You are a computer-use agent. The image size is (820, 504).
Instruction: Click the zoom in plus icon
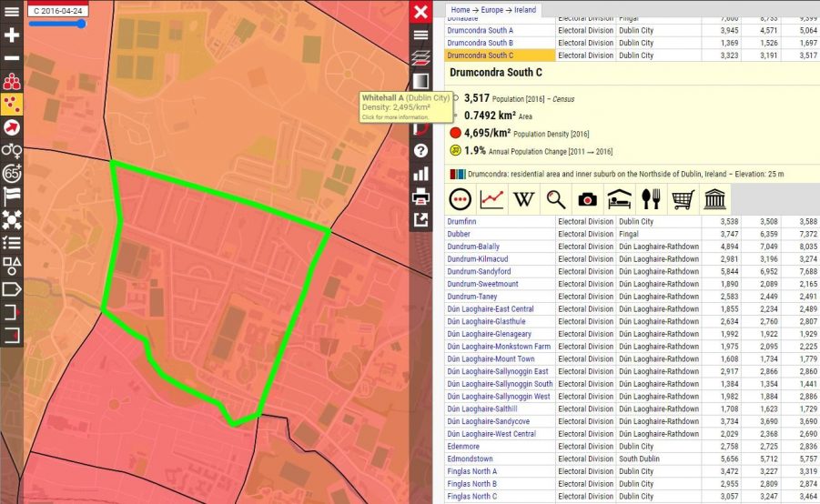point(12,35)
